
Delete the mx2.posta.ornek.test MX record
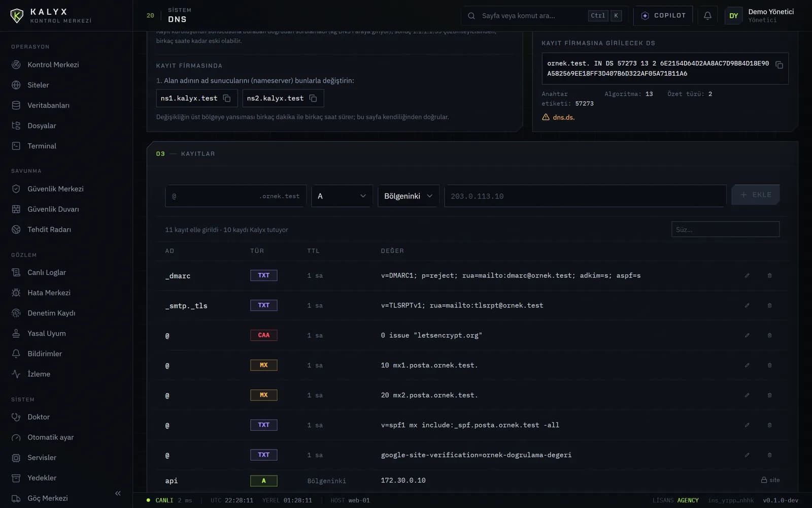769,396
